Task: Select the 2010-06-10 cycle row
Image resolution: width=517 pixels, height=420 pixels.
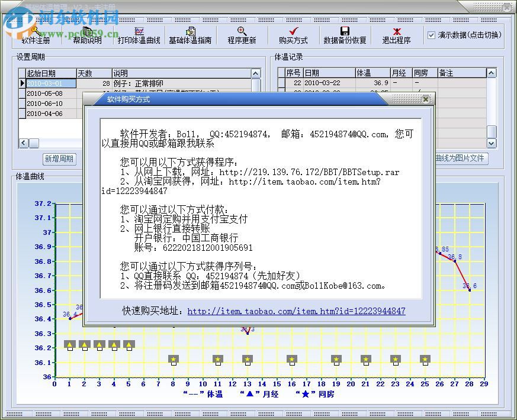Action: click(51, 104)
